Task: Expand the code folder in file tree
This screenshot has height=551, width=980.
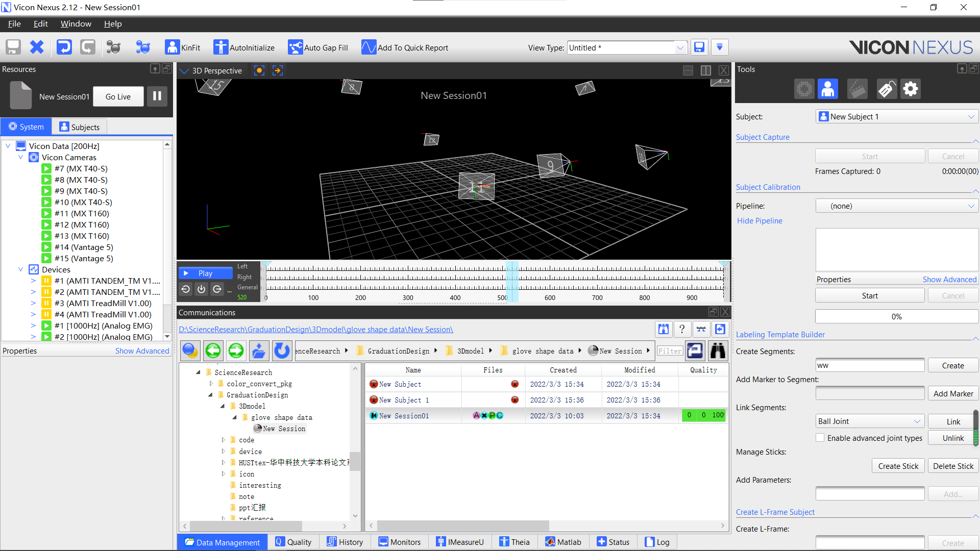Action: (x=223, y=440)
